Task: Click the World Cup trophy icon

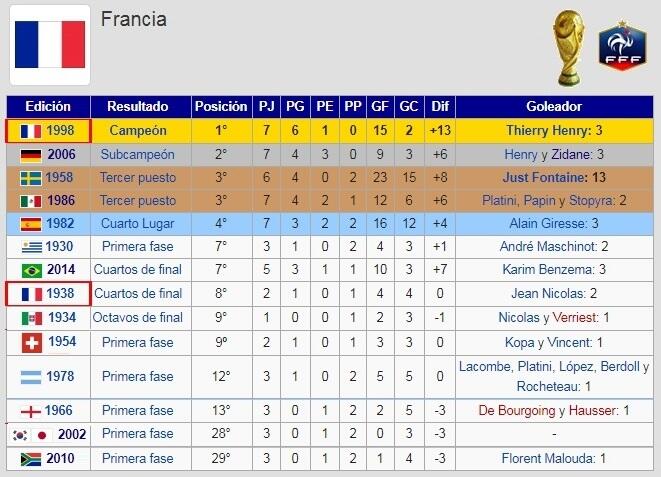Action: coord(569,45)
